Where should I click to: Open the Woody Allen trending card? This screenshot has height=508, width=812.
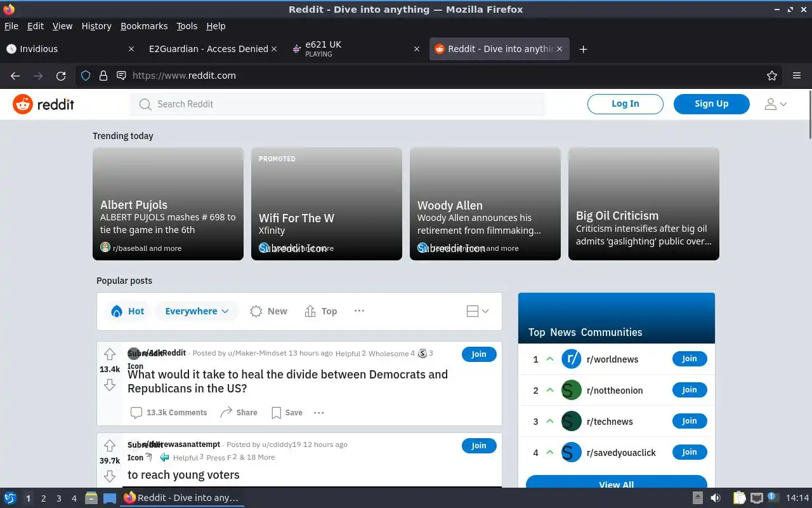(x=485, y=204)
